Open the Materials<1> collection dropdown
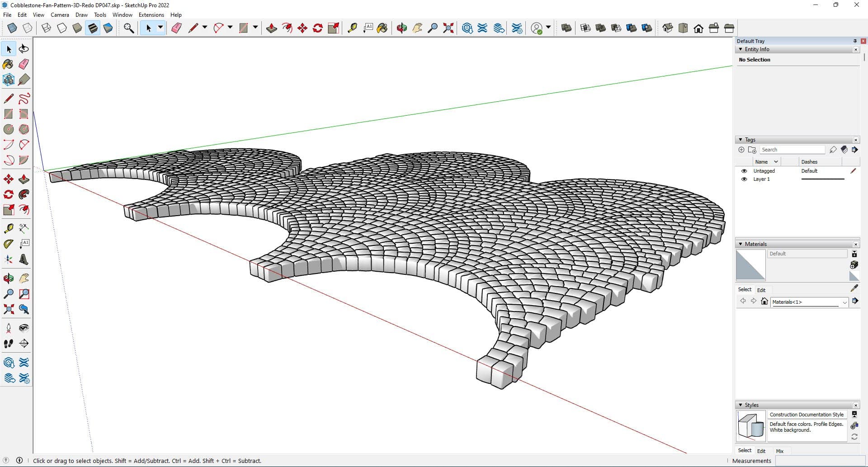The image size is (868, 467). (x=844, y=302)
